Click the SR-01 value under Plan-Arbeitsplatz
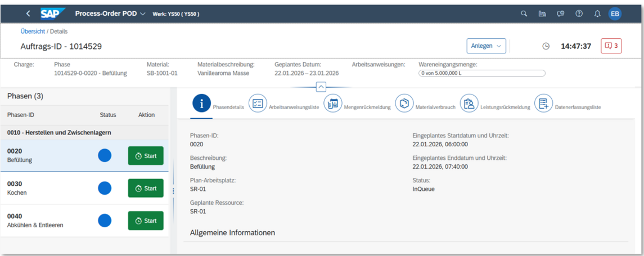 coord(198,189)
